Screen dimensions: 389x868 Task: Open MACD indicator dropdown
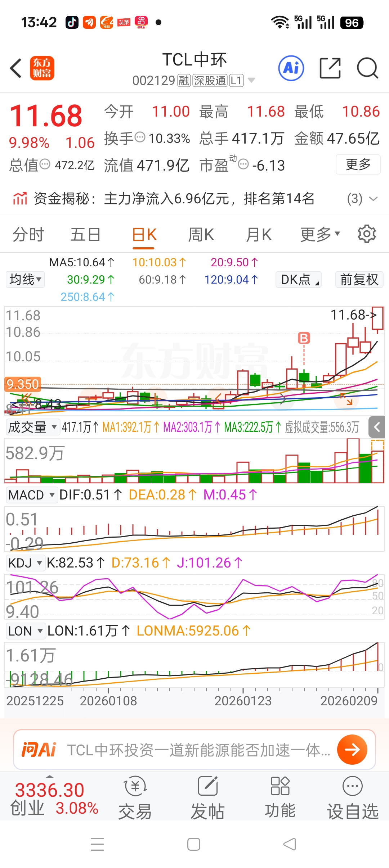(32, 495)
